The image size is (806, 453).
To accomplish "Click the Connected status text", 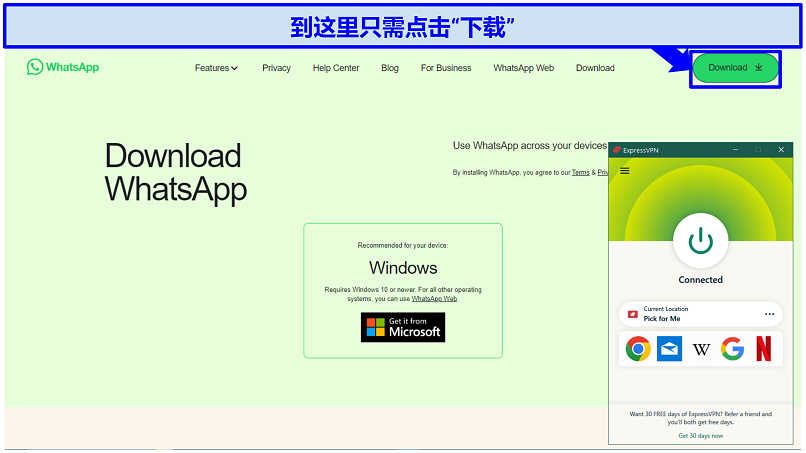I will pyautogui.click(x=700, y=280).
